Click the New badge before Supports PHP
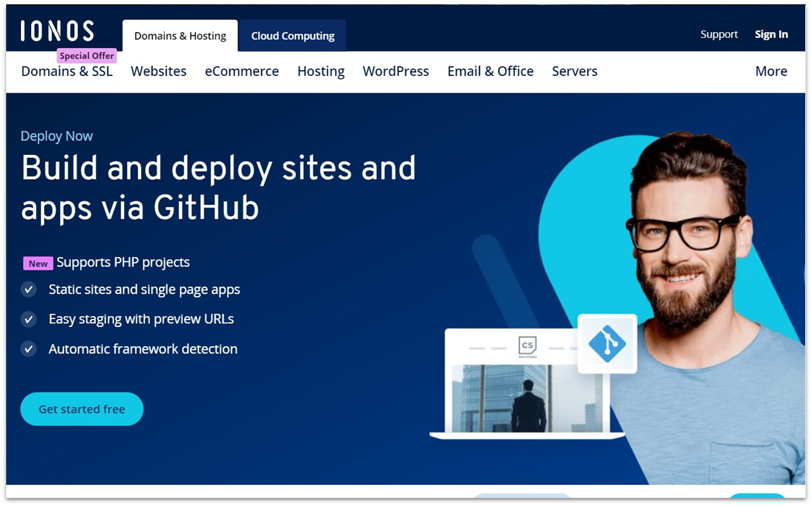 coord(38,264)
